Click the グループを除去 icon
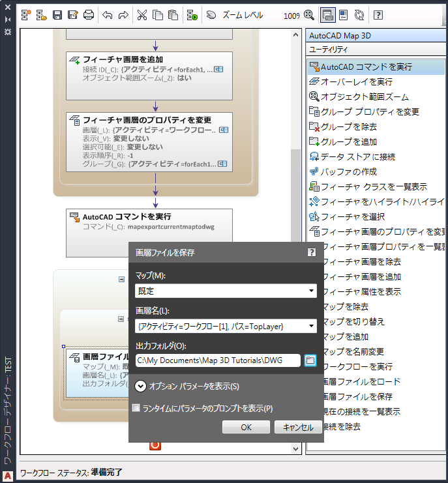The width and height of the screenshot is (448, 483). (x=314, y=126)
